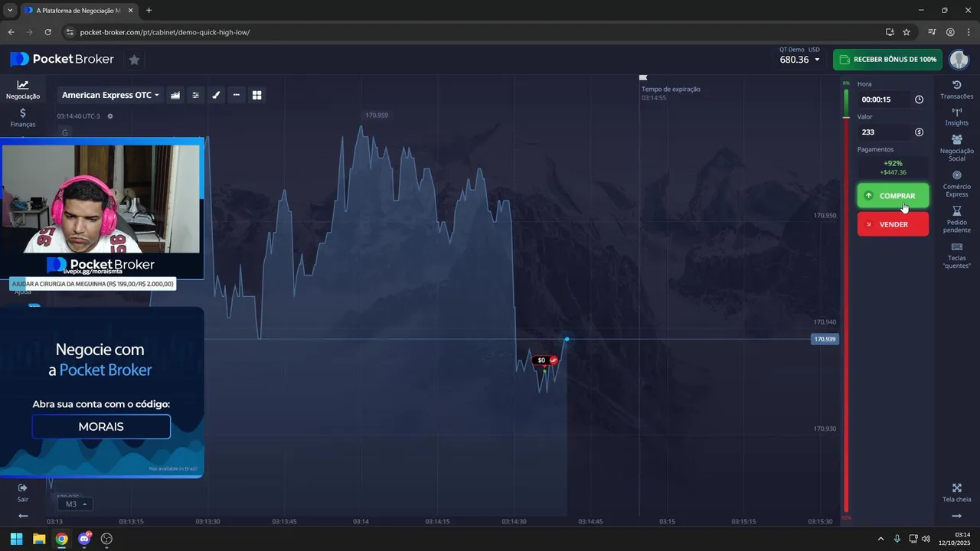Click Sair to log out
The height and width of the screenshot is (551, 980).
[23, 493]
